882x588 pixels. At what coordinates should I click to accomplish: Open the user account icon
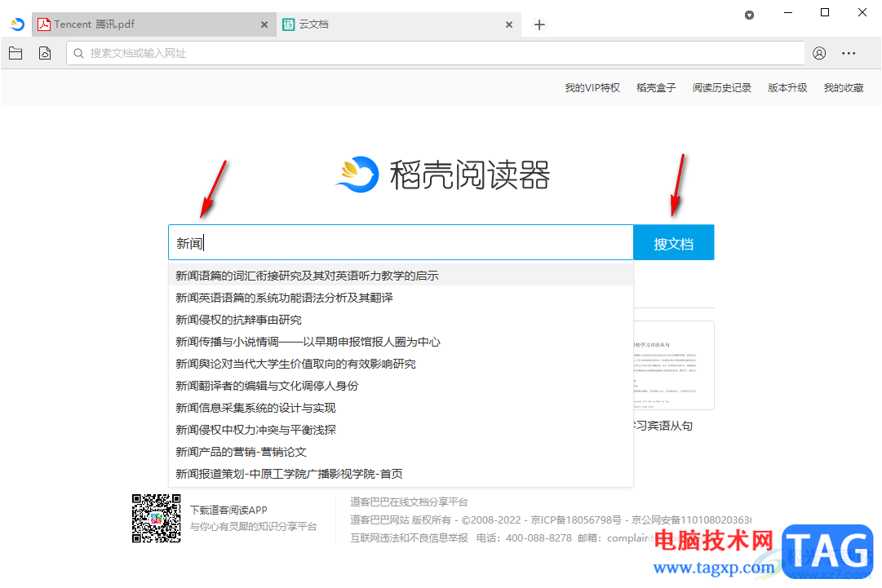click(x=819, y=53)
